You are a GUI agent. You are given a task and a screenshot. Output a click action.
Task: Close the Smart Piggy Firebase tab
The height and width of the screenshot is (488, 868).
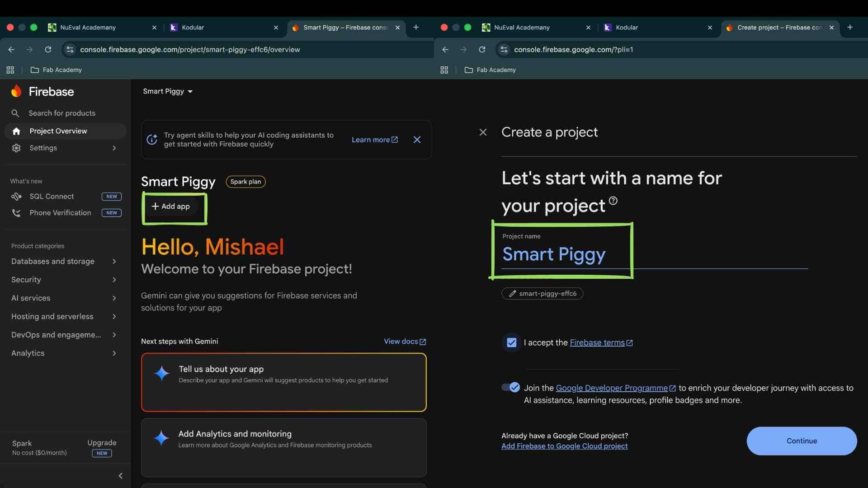point(397,28)
